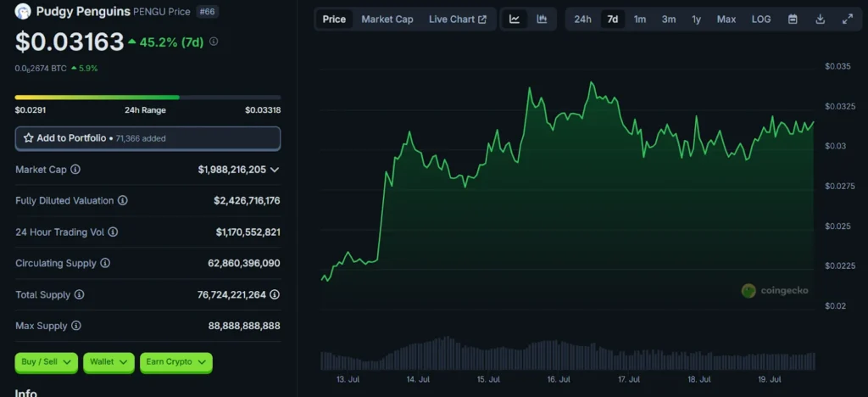This screenshot has height=397, width=868.
Task: Set chart range to 3m
Action: click(669, 20)
